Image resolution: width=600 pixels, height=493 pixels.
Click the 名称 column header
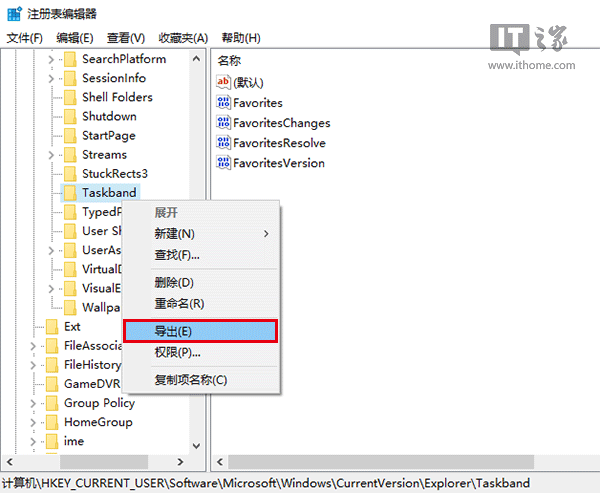coord(229,61)
